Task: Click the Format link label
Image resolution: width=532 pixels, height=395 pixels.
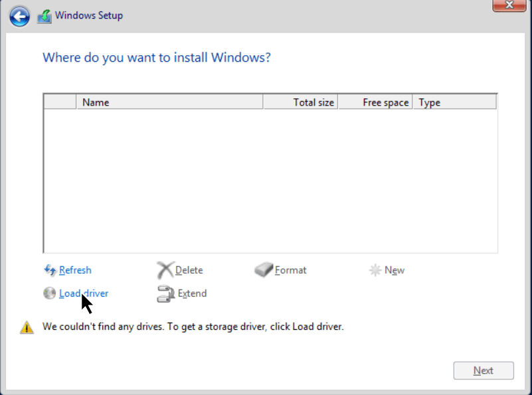Action: point(290,270)
